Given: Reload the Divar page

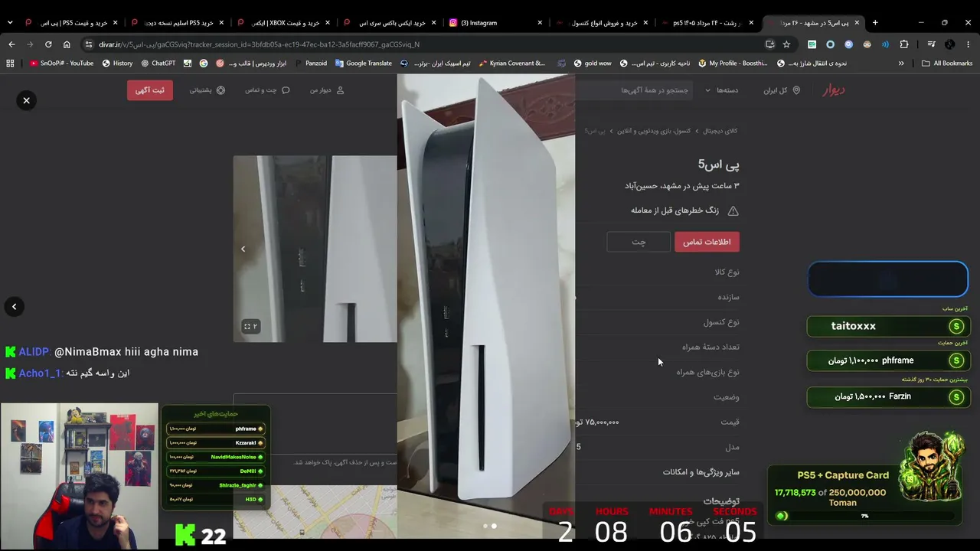Looking at the screenshot, I should (x=48, y=44).
